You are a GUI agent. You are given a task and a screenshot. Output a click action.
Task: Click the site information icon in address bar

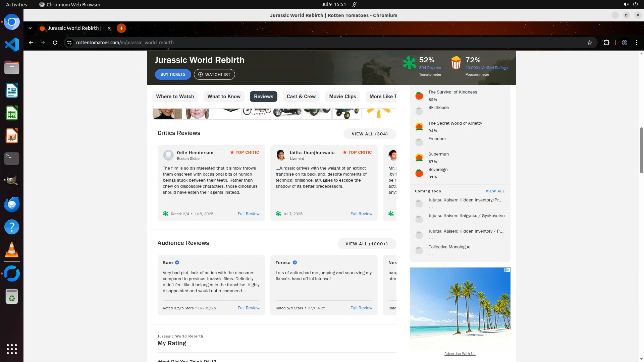tap(69, 43)
